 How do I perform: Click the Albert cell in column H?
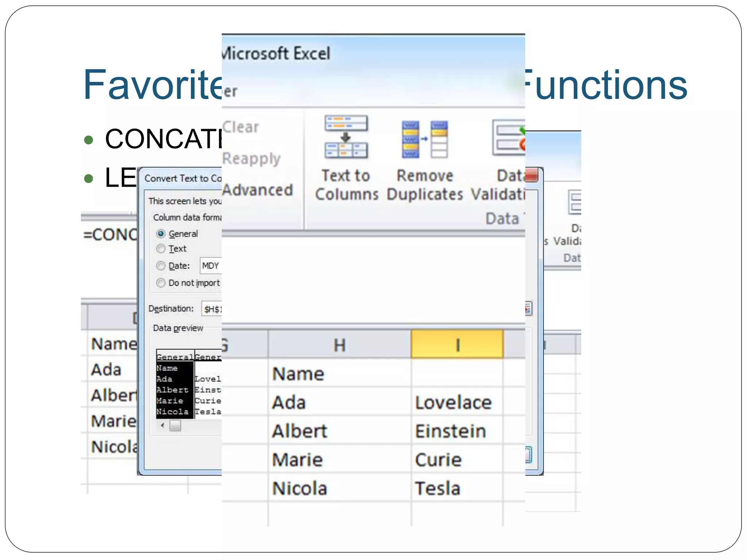tap(340, 430)
